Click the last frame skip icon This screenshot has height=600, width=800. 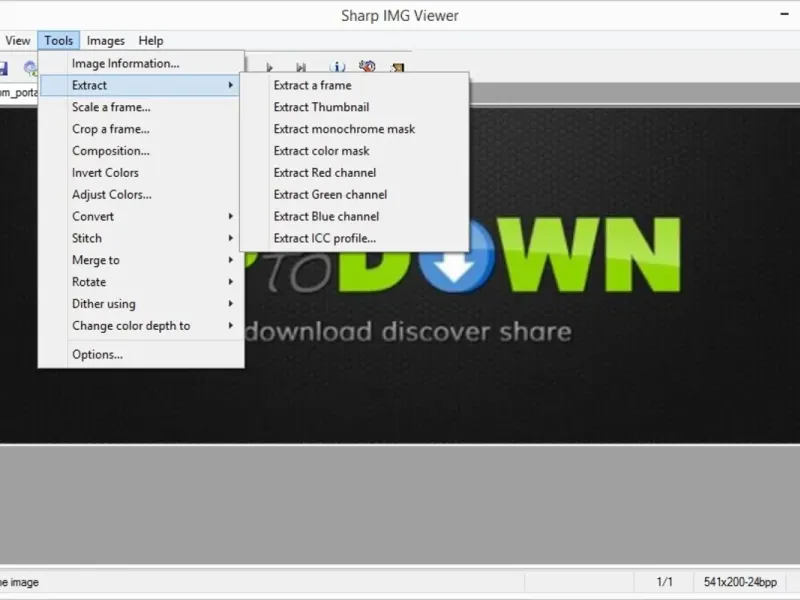click(301, 67)
